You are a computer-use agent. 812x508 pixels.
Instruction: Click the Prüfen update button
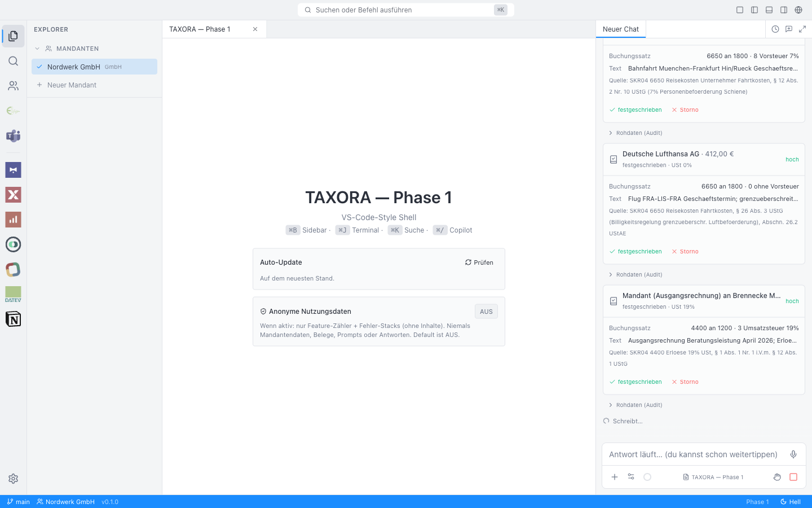(479, 262)
